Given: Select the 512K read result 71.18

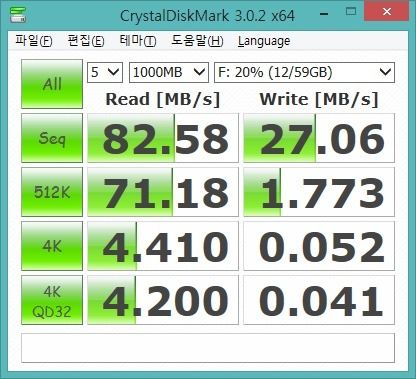Looking at the screenshot, I should (x=163, y=192).
